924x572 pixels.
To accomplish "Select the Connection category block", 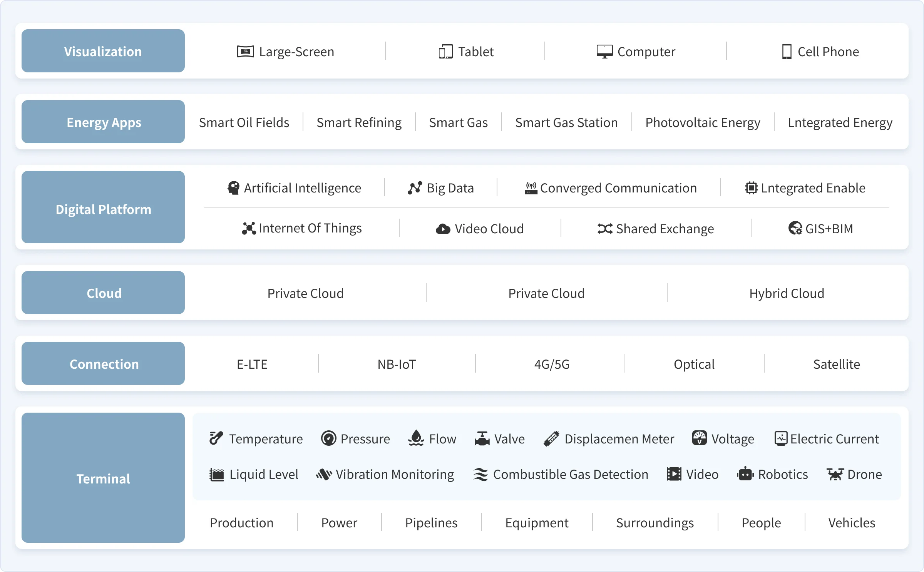I will click(x=103, y=363).
